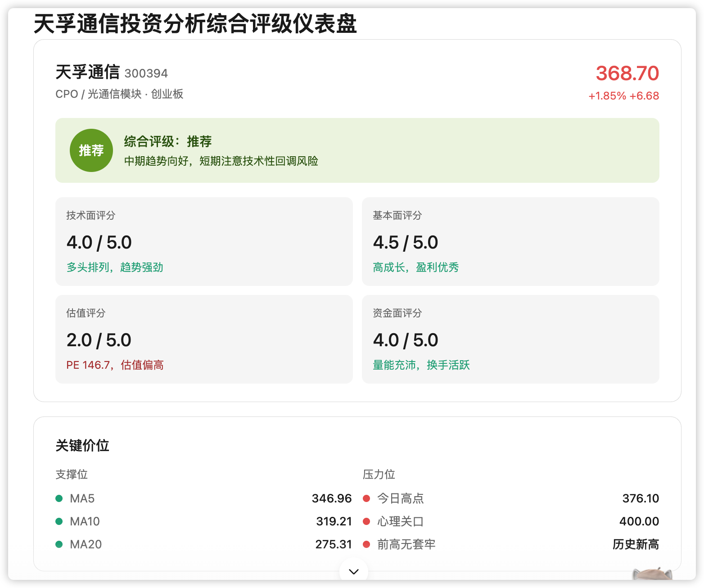Click the MA10 value 319.21

[334, 521]
